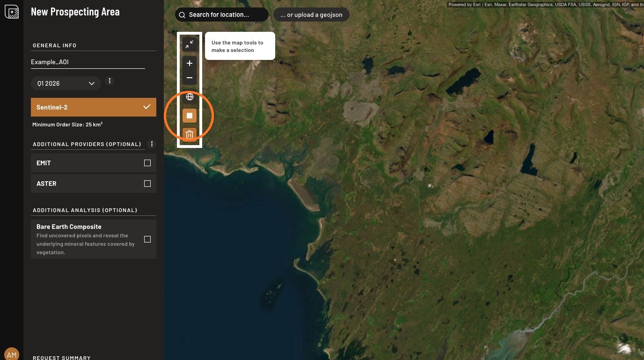Viewport: 644px width, 360px height.
Task: Toggle the Sentinel-2 provider selection
Action: pyautogui.click(x=94, y=107)
